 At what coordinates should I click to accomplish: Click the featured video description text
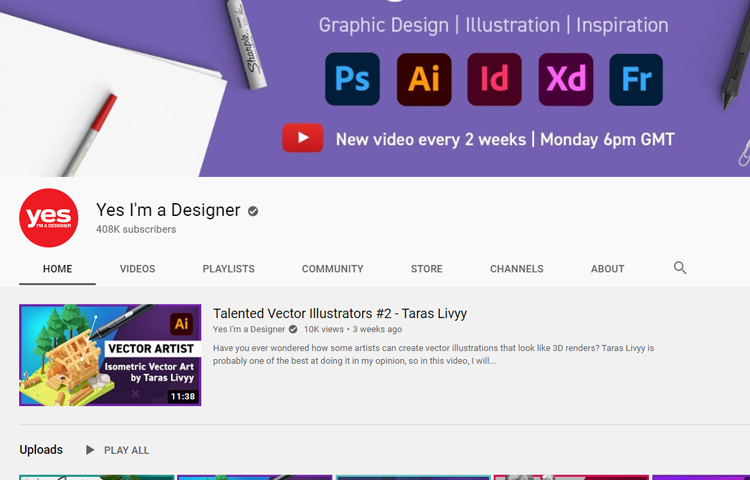(433, 354)
